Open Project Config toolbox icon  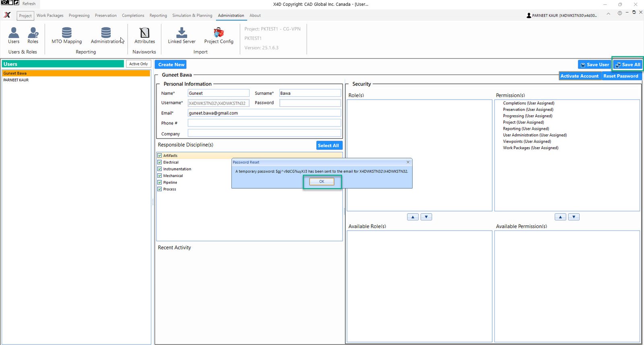pos(219,33)
